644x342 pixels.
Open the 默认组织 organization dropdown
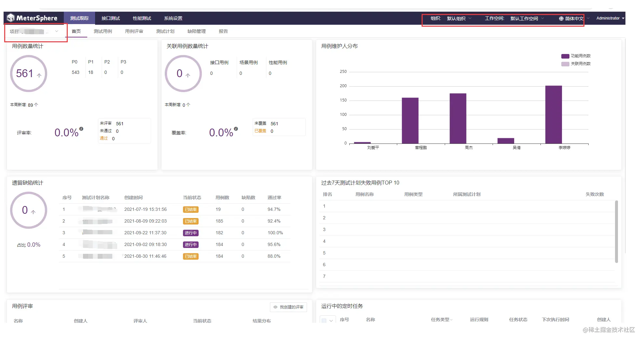[x=459, y=19]
